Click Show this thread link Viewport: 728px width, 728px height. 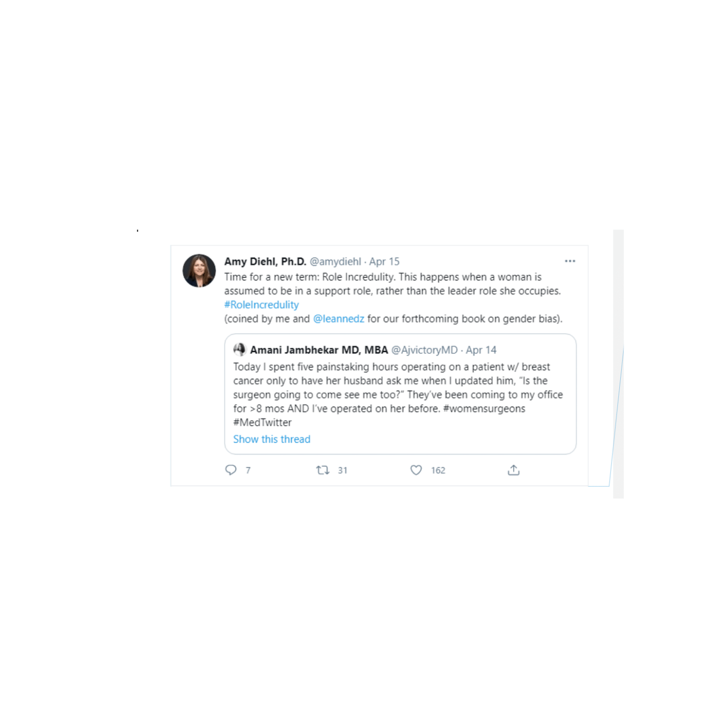tap(272, 439)
